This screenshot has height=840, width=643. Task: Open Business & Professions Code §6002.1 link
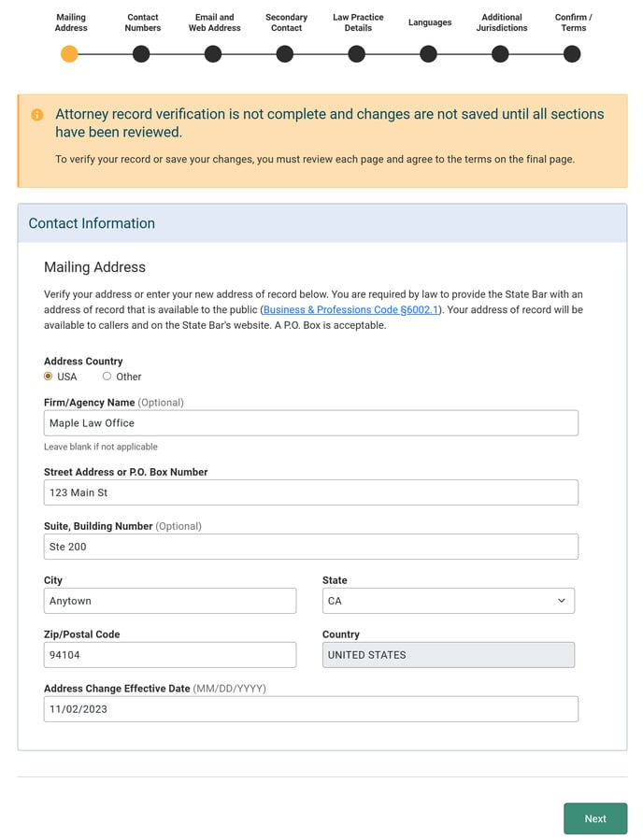(x=350, y=309)
